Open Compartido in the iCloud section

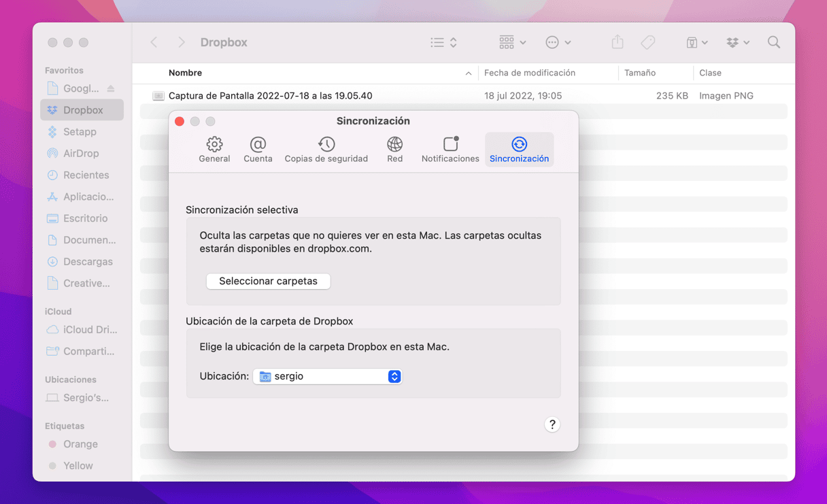(82, 352)
